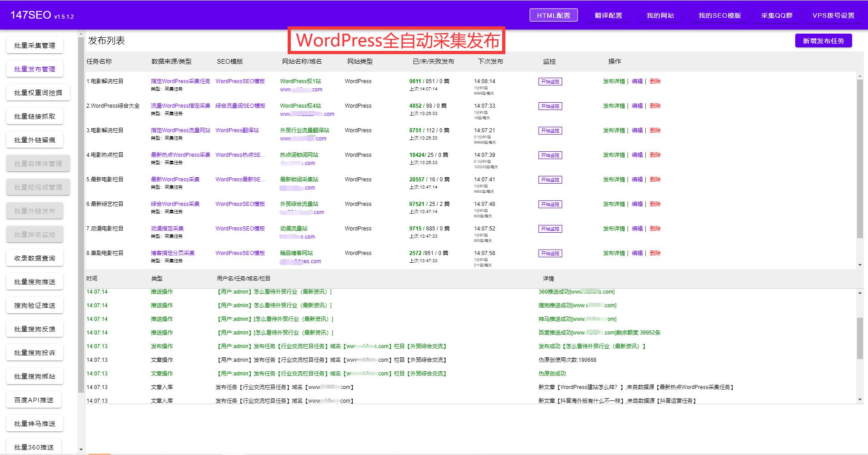Open the HTML配置 tab
Screen dimensions: 868x455
pyautogui.click(x=554, y=15)
